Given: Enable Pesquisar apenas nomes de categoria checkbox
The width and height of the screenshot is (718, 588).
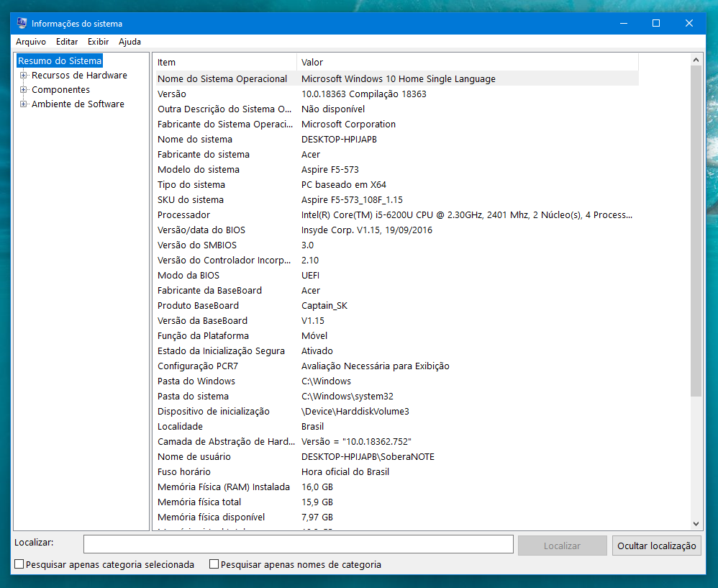Looking at the screenshot, I should pos(214,564).
